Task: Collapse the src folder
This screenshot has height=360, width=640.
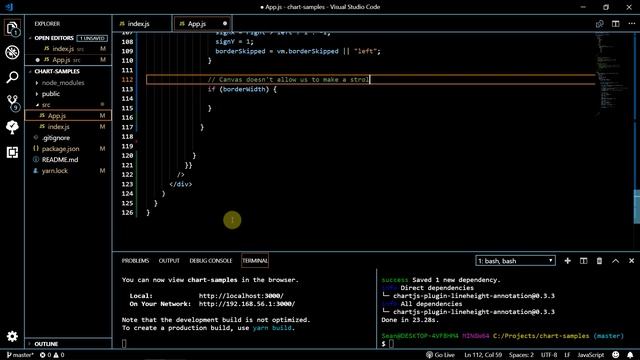Action: click(46, 105)
